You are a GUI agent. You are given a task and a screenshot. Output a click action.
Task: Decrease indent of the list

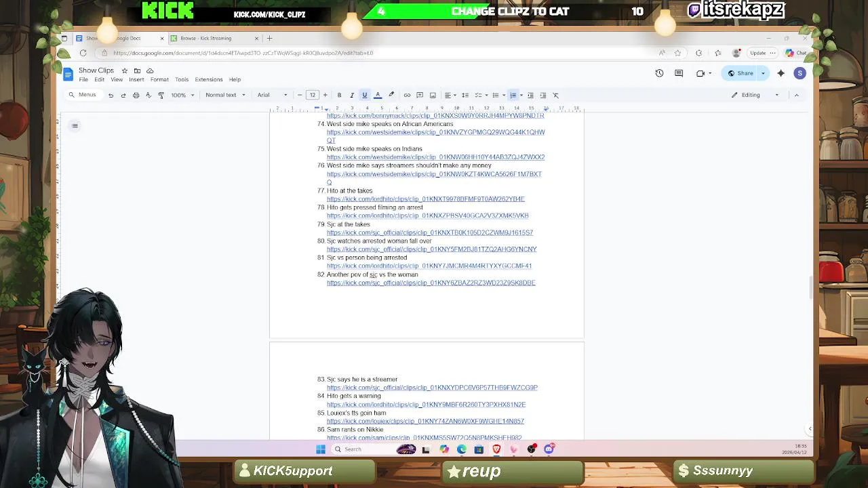coord(530,95)
